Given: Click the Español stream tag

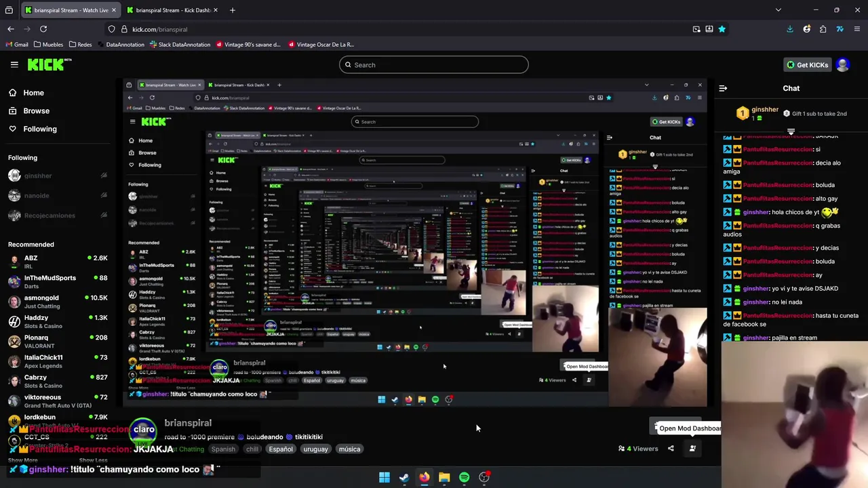Looking at the screenshot, I should [x=281, y=449].
